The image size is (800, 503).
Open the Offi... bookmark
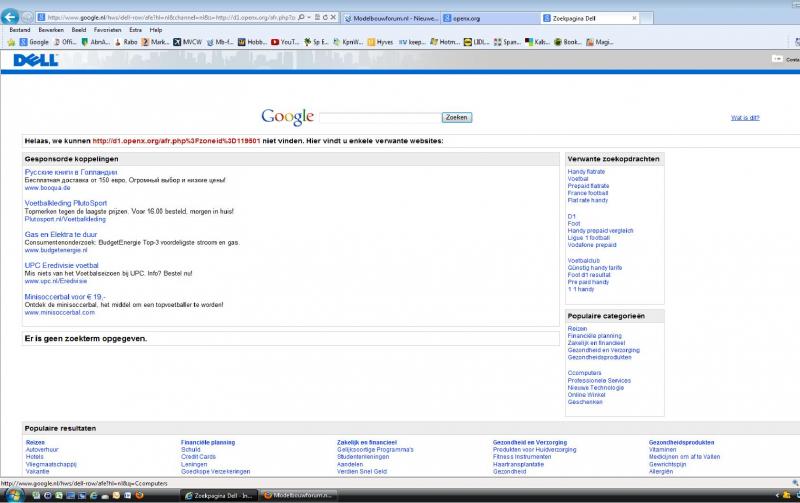(65, 42)
